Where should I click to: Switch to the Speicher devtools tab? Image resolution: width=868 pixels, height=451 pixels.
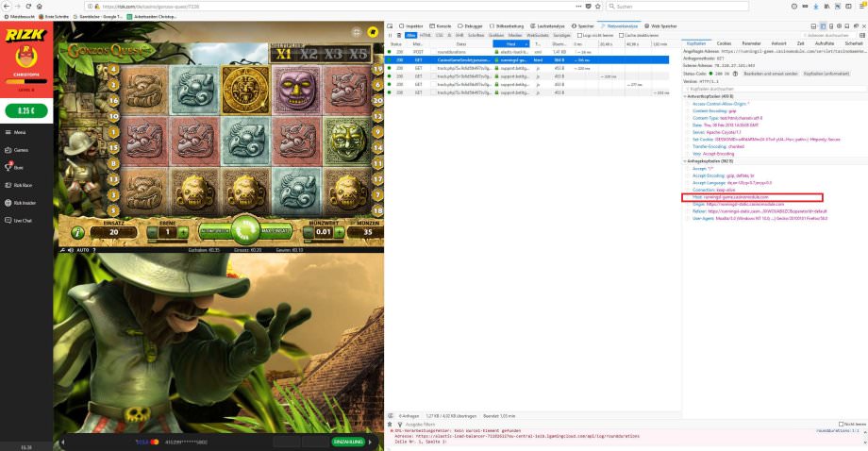click(x=582, y=26)
